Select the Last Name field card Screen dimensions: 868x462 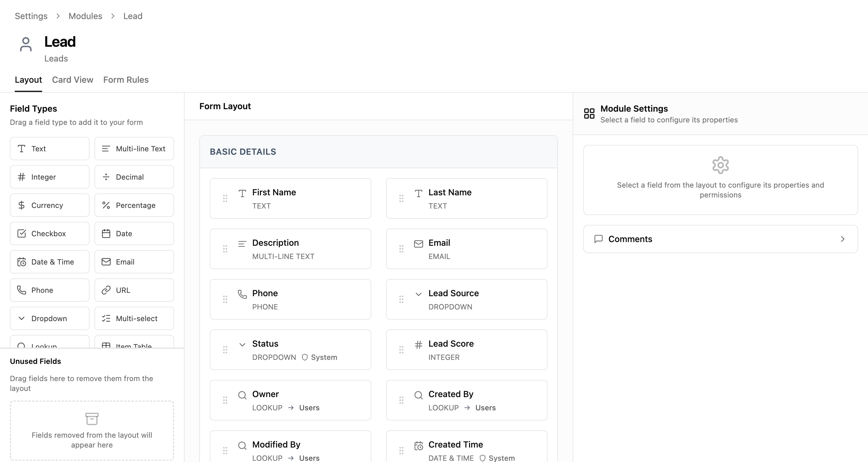pyautogui.click(x=466, y=198)
